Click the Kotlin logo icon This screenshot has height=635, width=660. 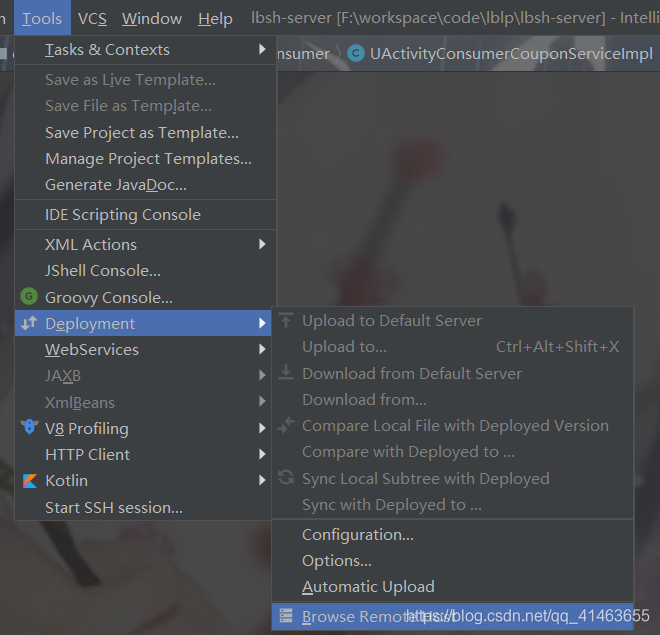click(29, 481)
